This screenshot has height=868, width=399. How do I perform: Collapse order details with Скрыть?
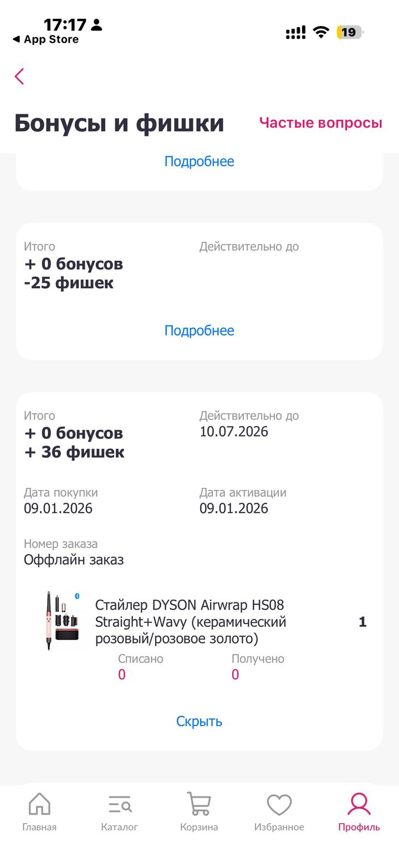click(x=199, y=721)
